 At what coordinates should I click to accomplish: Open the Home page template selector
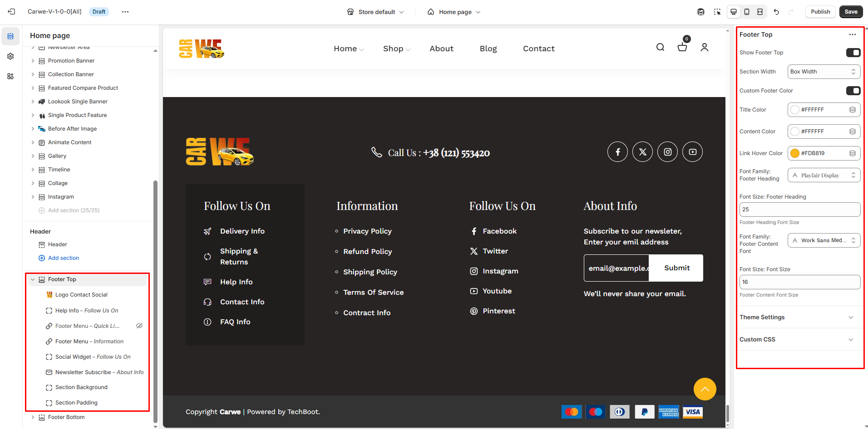pyautogui.click(x=454, y=12)
